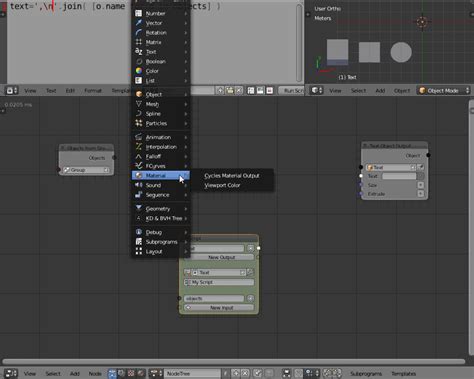The image size is (474, 379).
Task: Open the List node category
Action: 161,81
